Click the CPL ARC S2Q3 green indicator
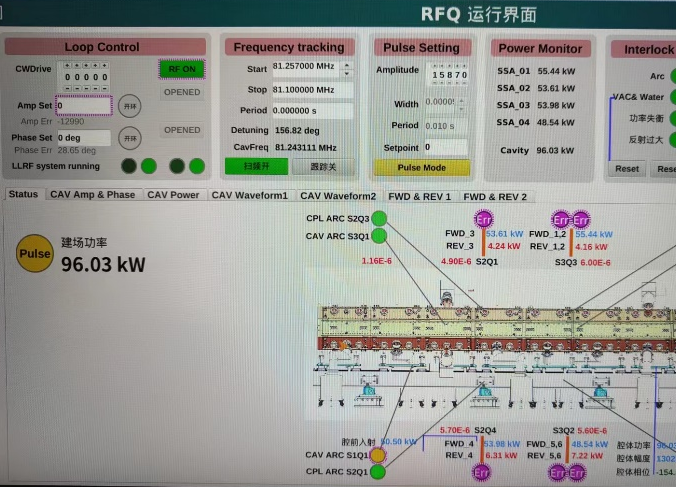 click(x=379, y=219)
